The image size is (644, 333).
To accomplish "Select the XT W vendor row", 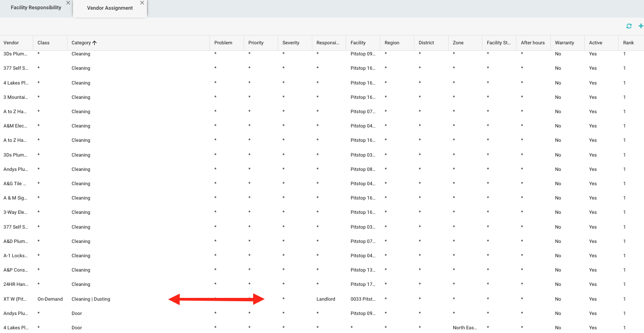I will point(15,299).
